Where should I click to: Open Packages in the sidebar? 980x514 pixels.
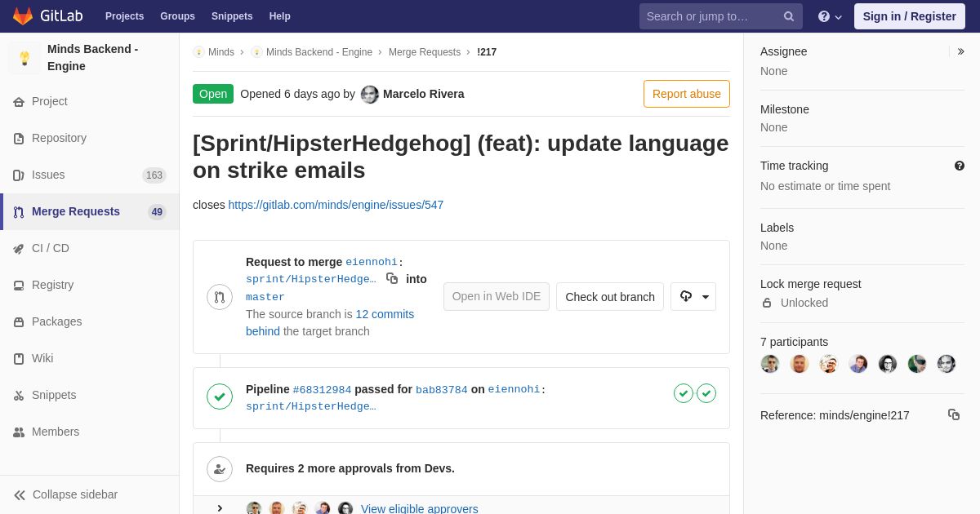(x=90, y=321)
